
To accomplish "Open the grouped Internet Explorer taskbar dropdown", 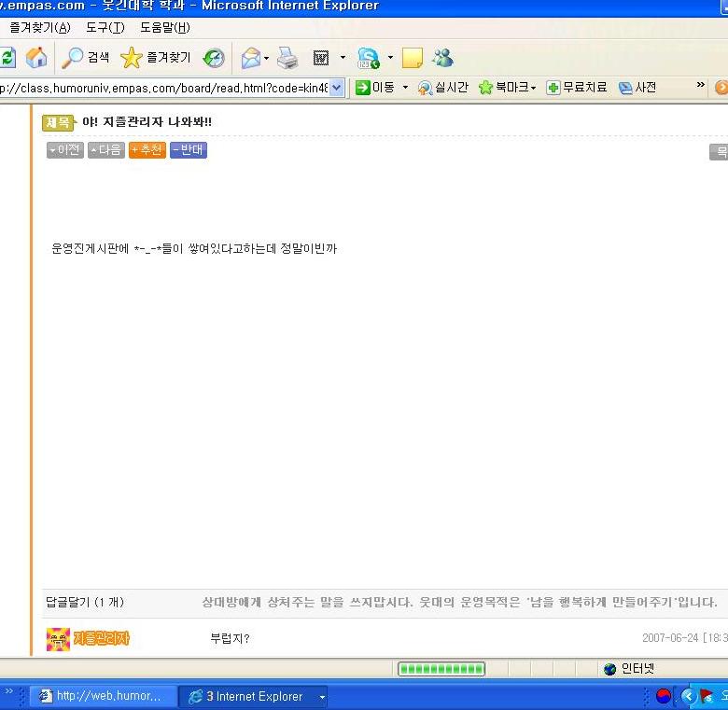I will [322, 697].
